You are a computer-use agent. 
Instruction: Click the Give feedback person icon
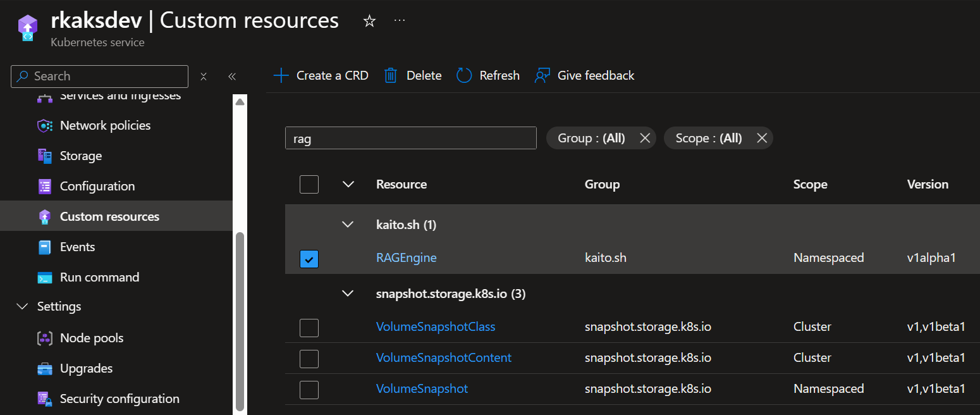pos(542,76)
